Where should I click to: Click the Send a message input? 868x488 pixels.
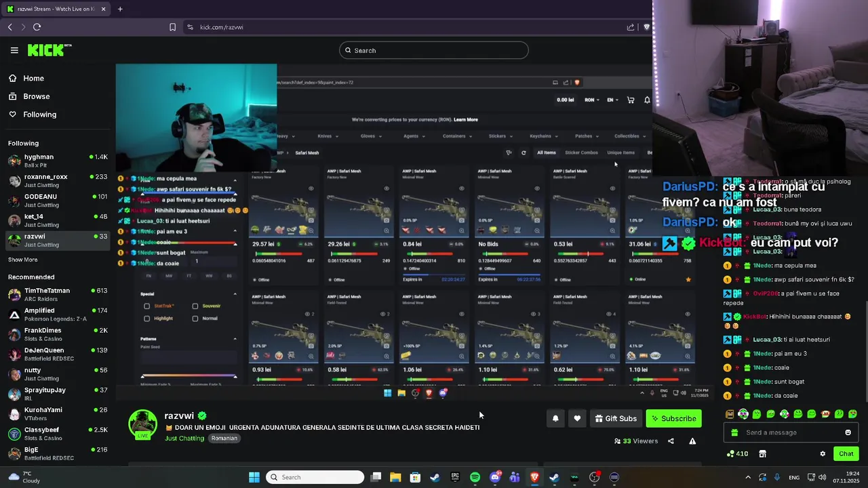click(790, 432)
